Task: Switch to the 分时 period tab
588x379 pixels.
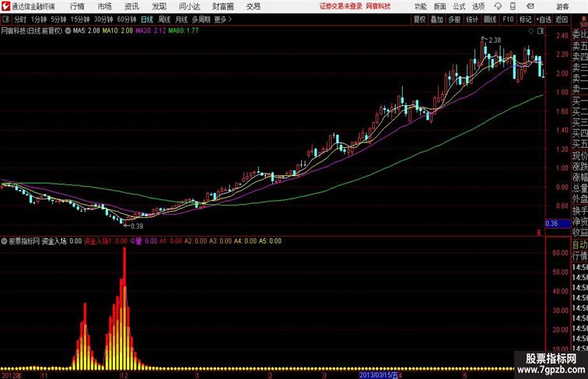Action: 20,19
